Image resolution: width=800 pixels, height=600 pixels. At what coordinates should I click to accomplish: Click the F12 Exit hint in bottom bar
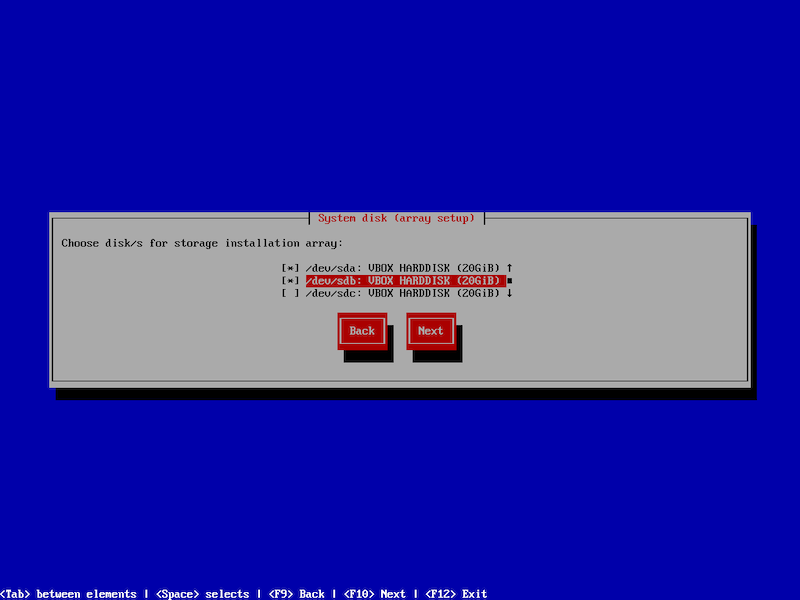456,594
